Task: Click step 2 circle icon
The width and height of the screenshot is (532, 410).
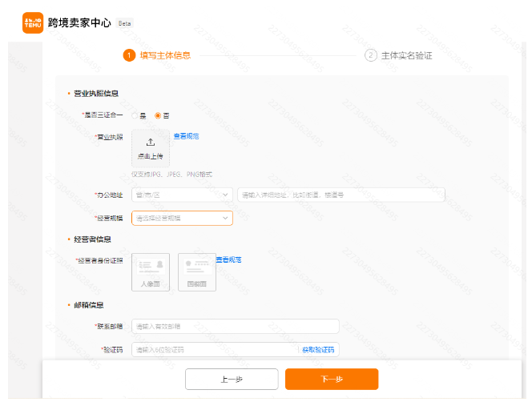Action: (370, 55)
